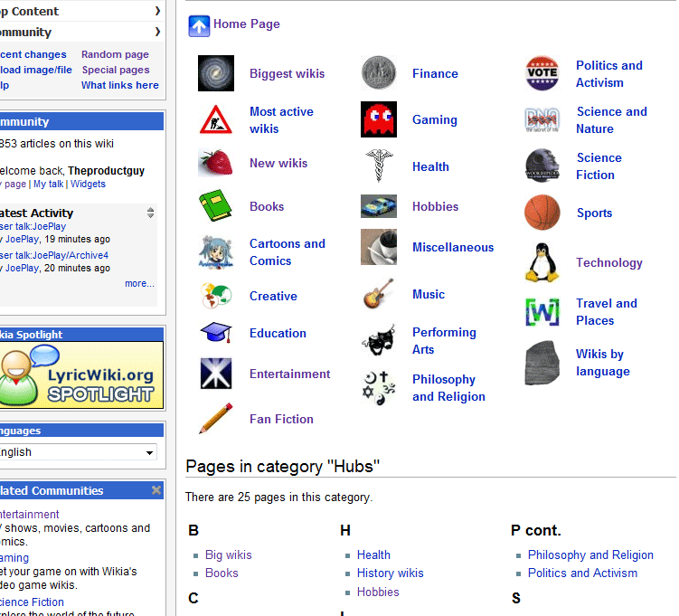This screenshot has height=616, width=679.
Task: Click the History wikis link
Action: click(x=390, y=573)
